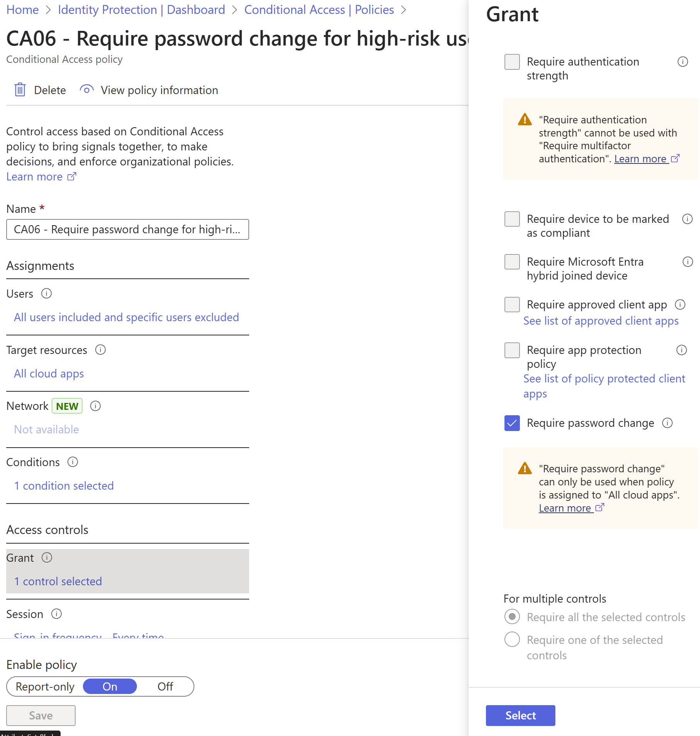Screen dimensions: 700x736
Task: Open Conditional Access | Policies breadcrumb
Action: click(319, 10)
